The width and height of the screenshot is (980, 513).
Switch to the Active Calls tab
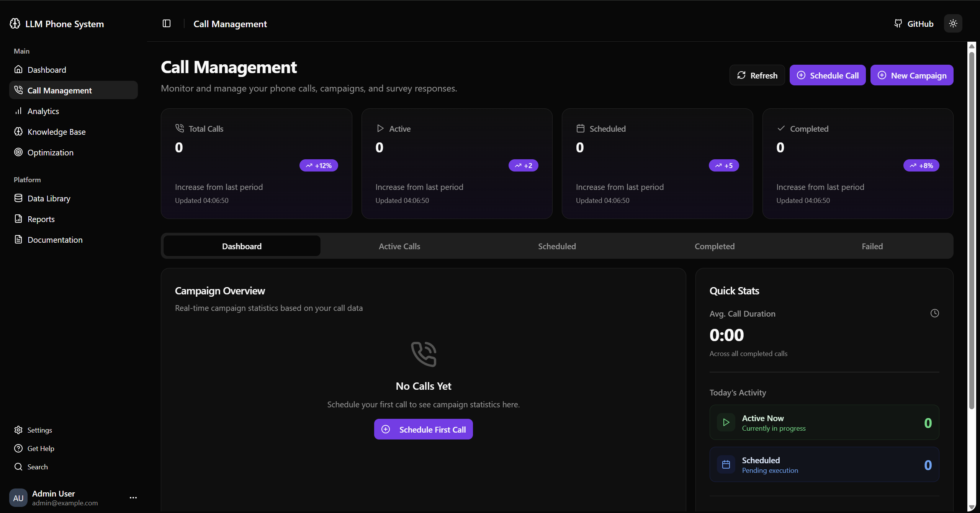coord(399,247)
